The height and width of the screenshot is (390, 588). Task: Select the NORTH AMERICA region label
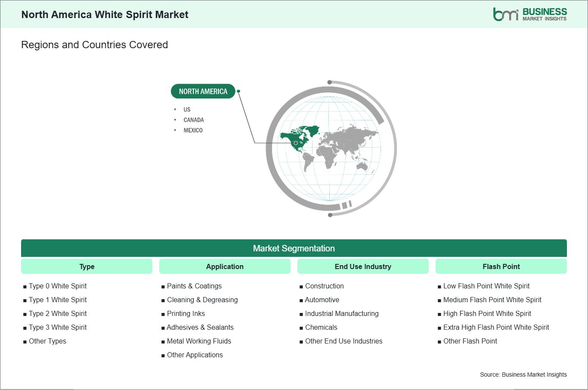[x=203, y=91]
